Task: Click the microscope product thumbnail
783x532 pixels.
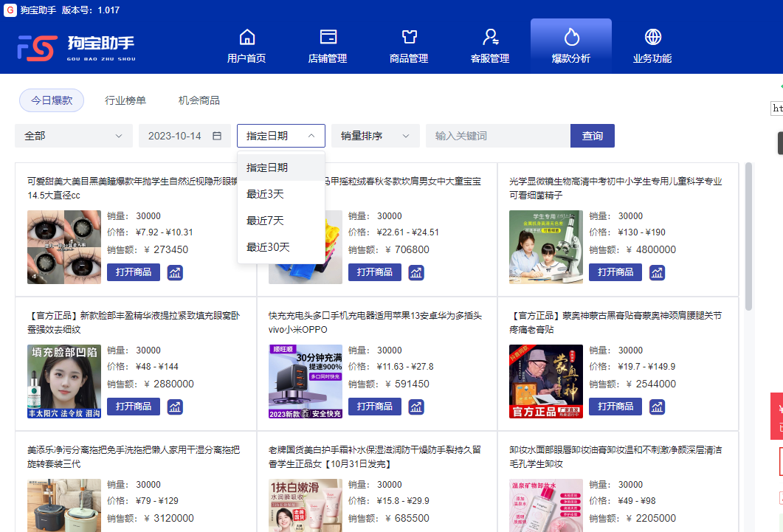Action: pyautogui.click(x=546, y=247)
